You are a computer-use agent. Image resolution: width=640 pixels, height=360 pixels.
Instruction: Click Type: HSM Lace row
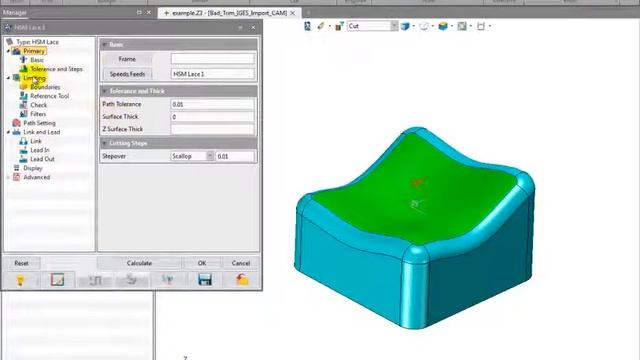click(37, 42)
